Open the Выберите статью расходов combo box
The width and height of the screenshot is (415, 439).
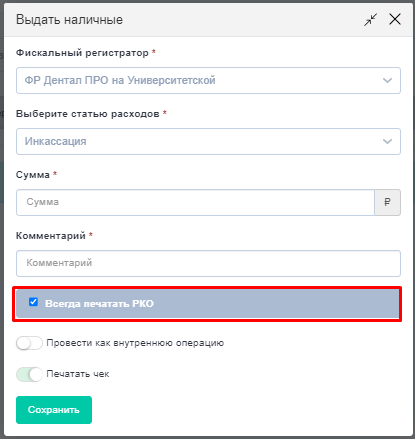(208, 141)
